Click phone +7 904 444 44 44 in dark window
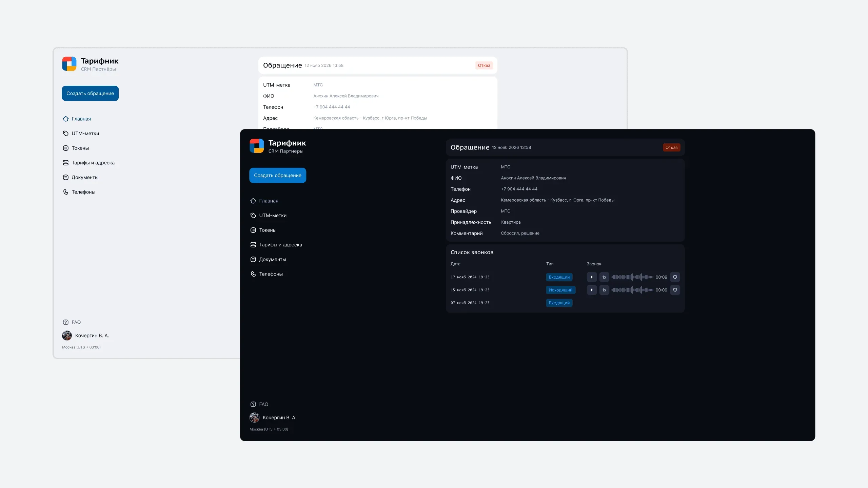The height and width of the screenshot is (488, 868). coord(519,189)
